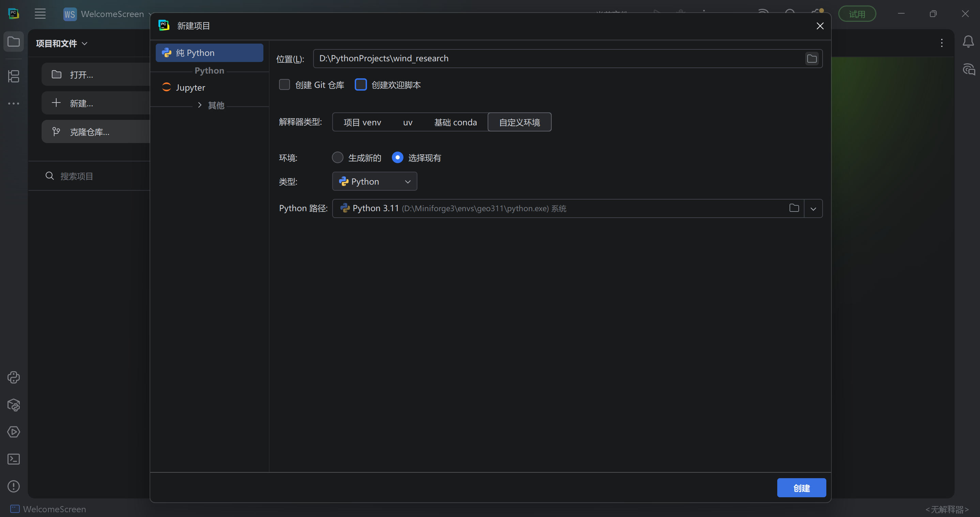Screen dimensions: 980x517
Task: Open the WelcomeScreen project switcher dropdown
Action: (x=108, y=14)
